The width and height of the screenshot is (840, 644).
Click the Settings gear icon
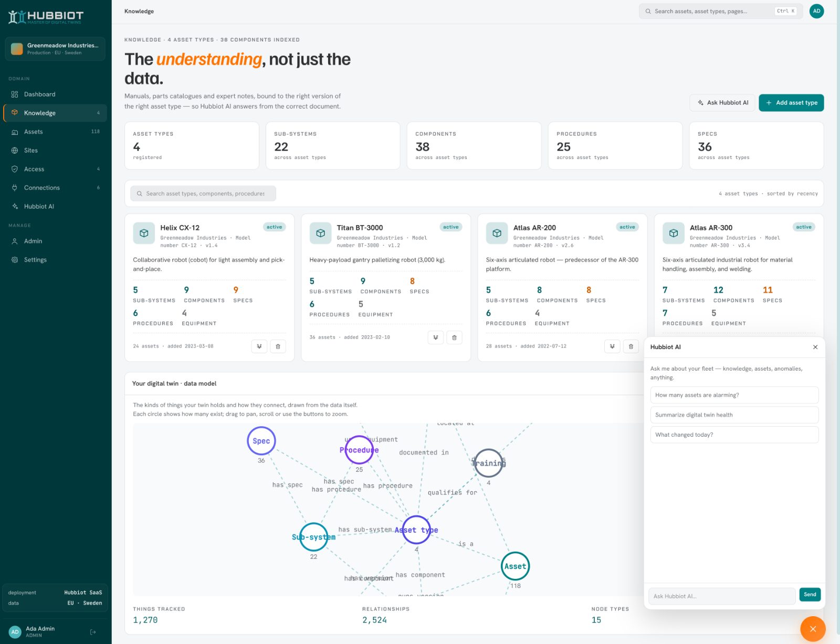[15, 260]
